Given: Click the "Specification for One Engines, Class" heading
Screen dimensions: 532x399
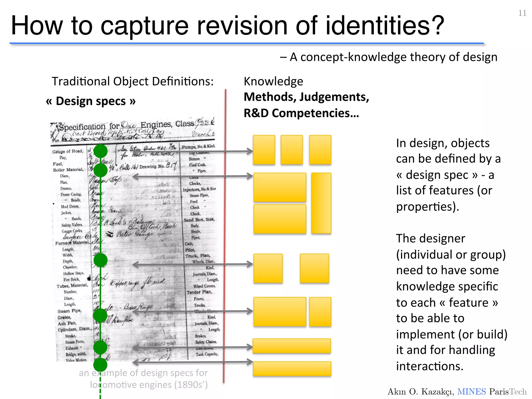Looking at the screenshot, I should (x=127, y=125).
